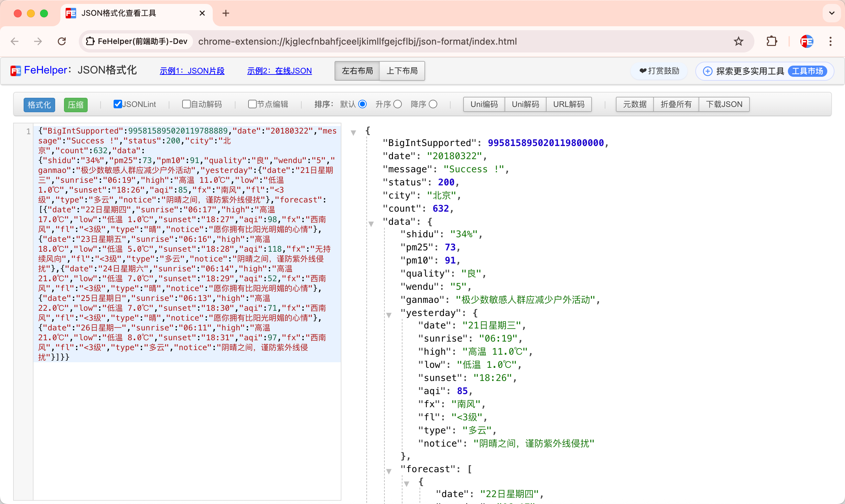Click the FeHelper logo in the header

coord(16,71)
